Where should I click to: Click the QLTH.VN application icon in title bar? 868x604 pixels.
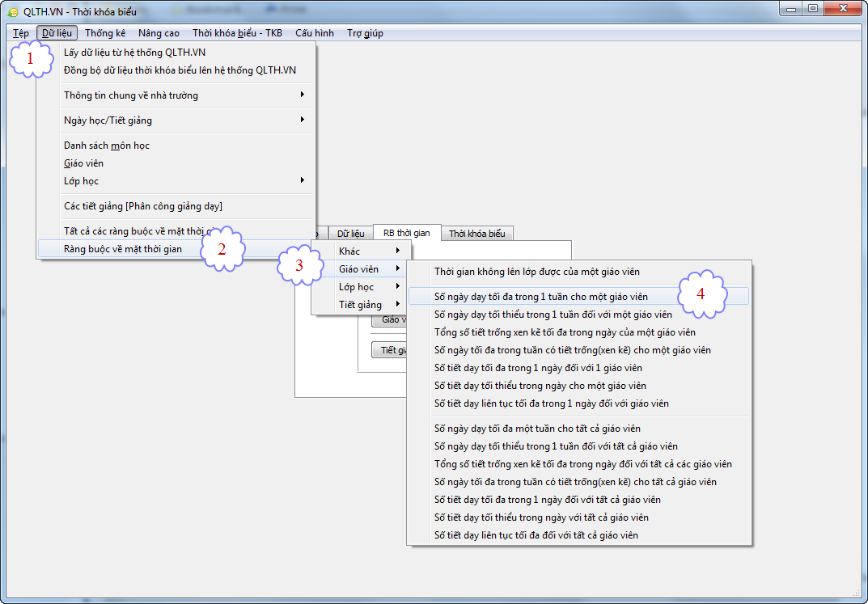pyautogui.click(x=13, y=11)
